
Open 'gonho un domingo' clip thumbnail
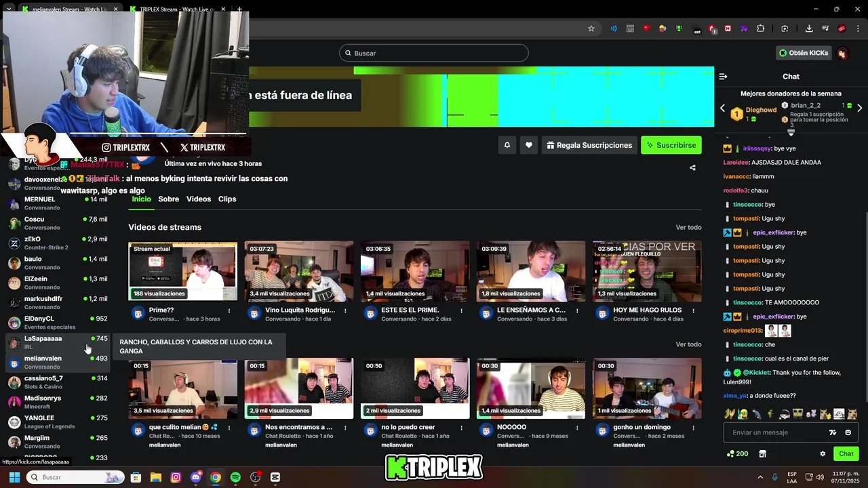click(647, 388)
